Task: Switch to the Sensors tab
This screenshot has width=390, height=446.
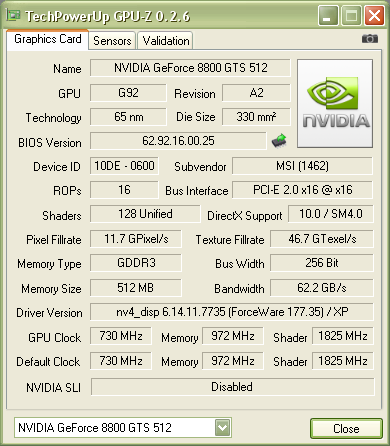Action: click(112, 41)
